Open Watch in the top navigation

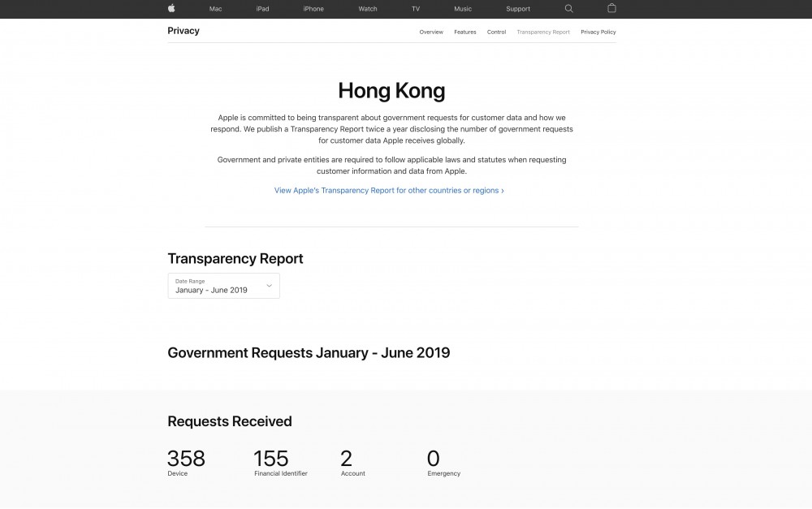[368, 9]
